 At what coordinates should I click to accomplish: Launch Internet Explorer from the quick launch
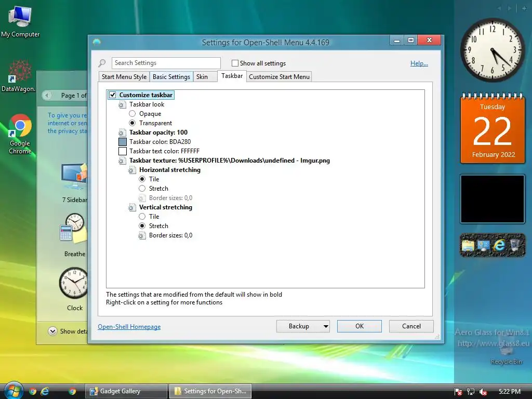tap(45, 391)
